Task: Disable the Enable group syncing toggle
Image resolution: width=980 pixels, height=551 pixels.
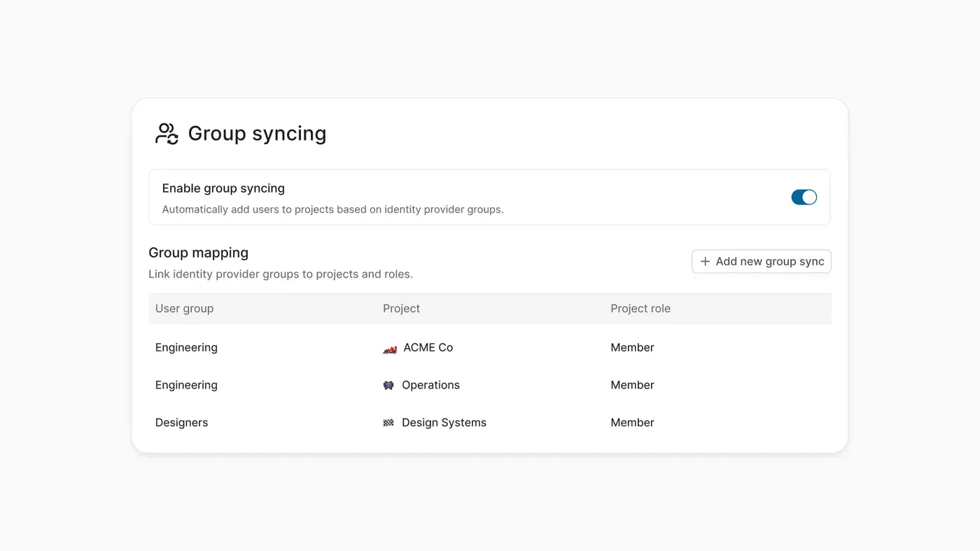Action: (804, 197)
